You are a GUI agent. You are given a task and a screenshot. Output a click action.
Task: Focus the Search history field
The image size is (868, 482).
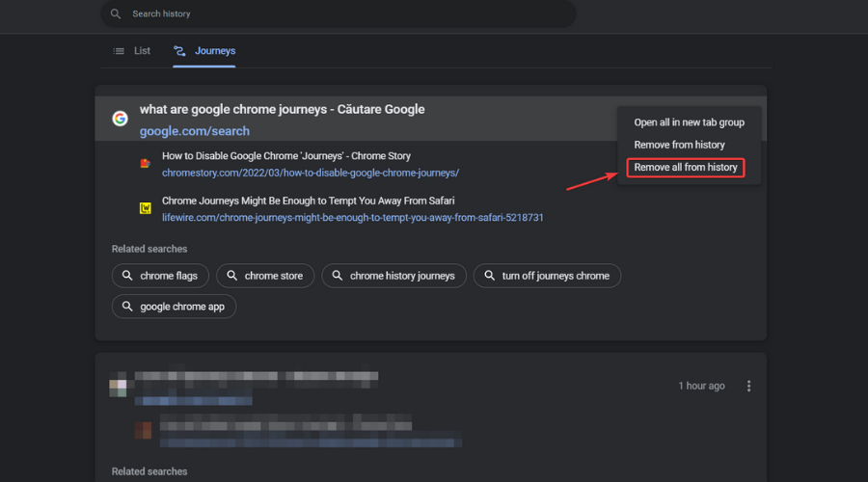tap(339, 13)
